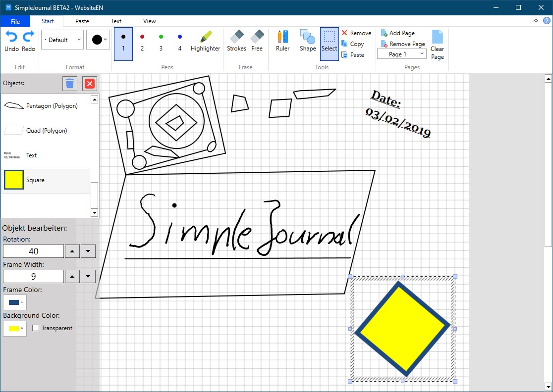The height and width of the screenshot is (392, 553).
Task: Click the objects list scroll-down arrow
Action: [x=94, y=212]
